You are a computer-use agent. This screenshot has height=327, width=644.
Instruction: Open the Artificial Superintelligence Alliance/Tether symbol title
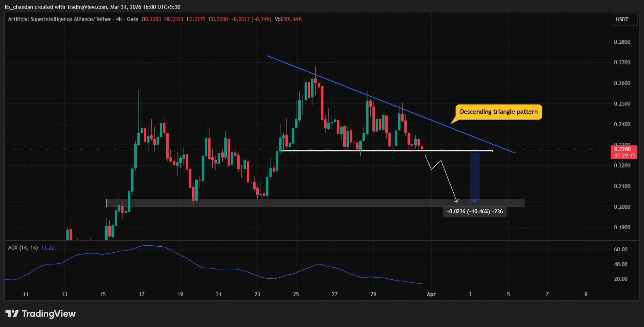pos(59,19)
